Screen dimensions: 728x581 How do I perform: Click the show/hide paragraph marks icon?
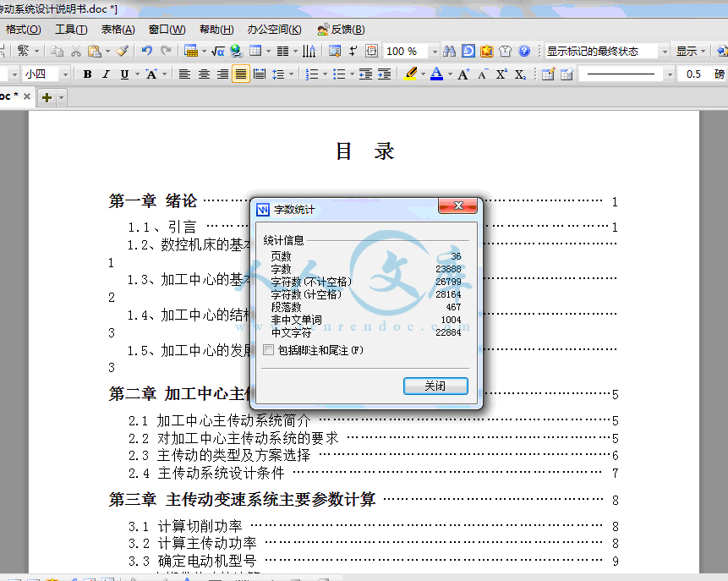[353, 51]
